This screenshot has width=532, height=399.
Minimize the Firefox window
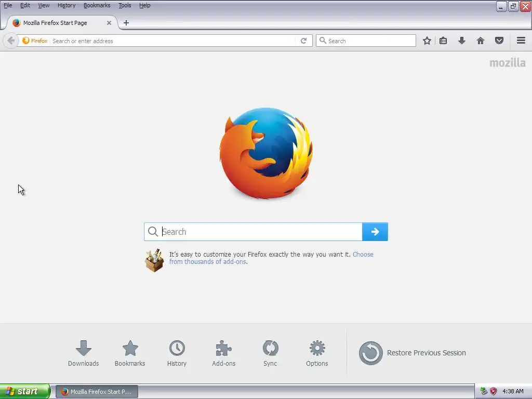point(501,6)
